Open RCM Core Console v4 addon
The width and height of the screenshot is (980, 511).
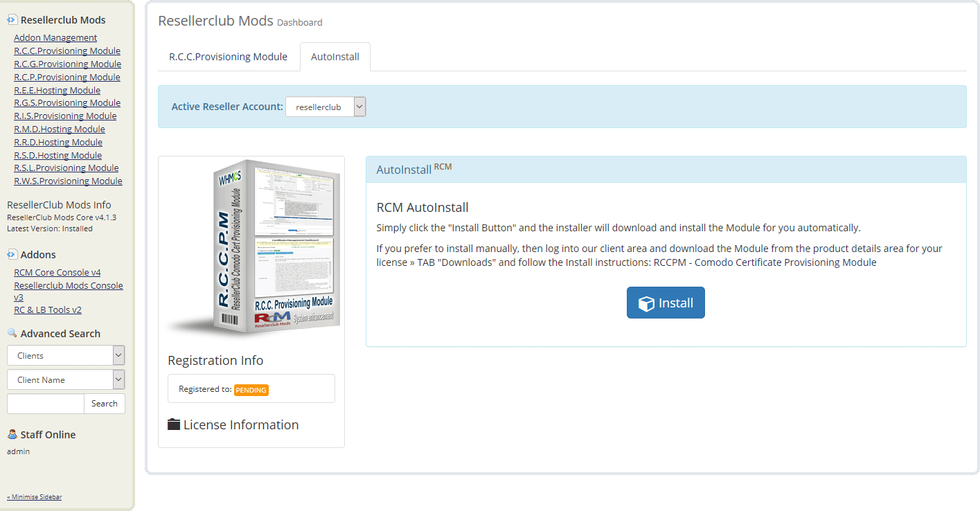pos(57,272)
